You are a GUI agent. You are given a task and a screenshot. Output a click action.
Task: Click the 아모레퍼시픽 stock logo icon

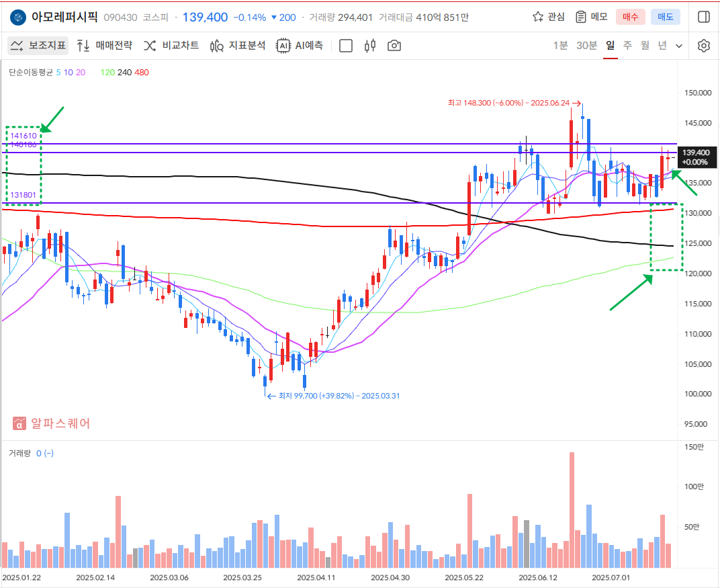pos(18,17)
